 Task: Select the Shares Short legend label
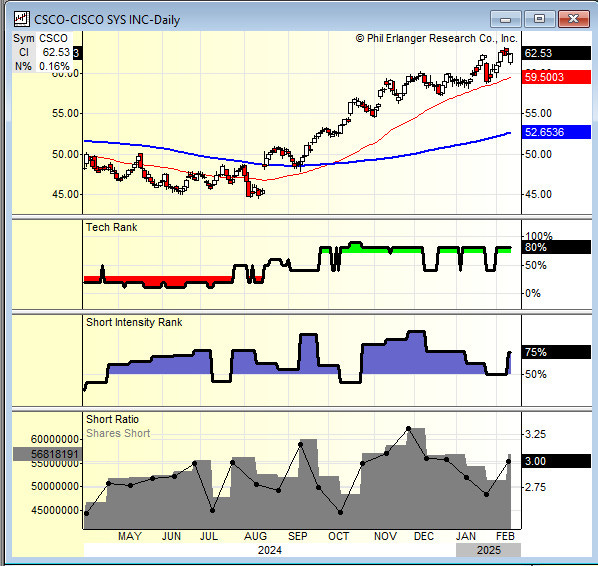pyautogui.click(x=118, y=433)
